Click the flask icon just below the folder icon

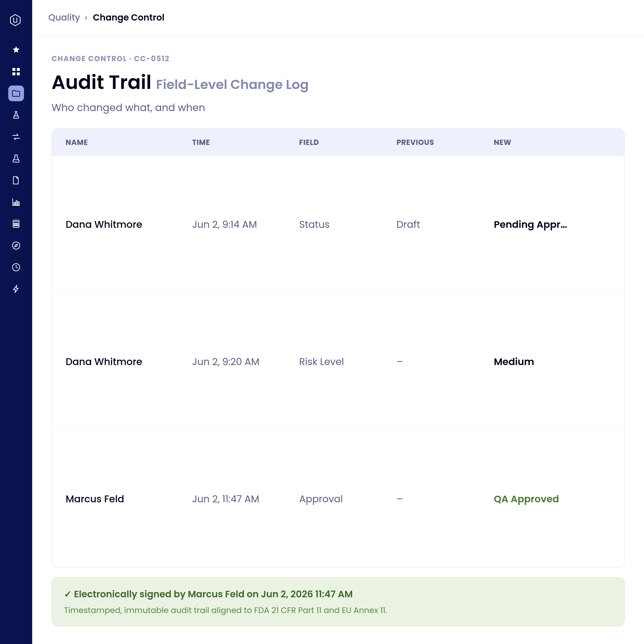click(16, 115)
